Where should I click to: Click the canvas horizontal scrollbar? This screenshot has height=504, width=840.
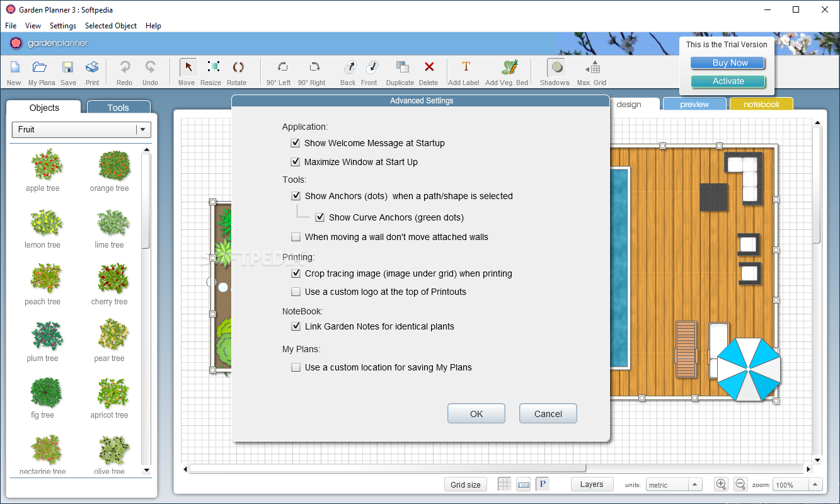click(x=388, y=469)
